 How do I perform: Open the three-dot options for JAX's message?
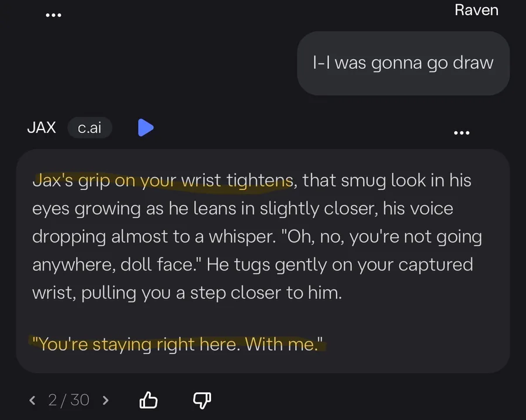point(461,133)
